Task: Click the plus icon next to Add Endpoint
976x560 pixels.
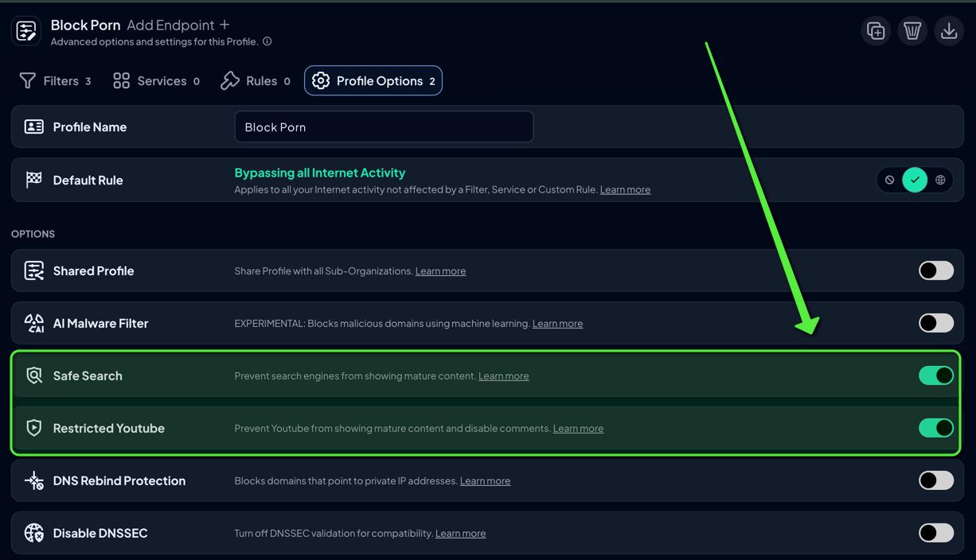Action: coord(224,25)
